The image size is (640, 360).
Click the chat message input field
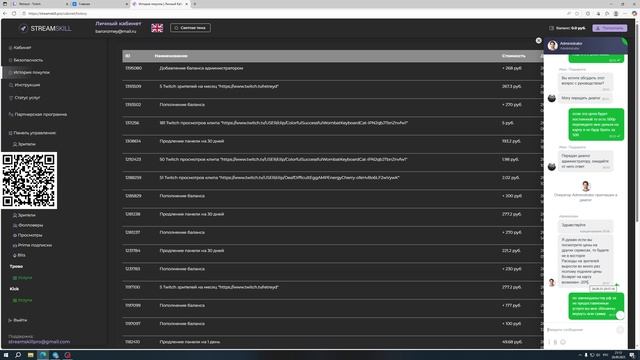point(580,329)
